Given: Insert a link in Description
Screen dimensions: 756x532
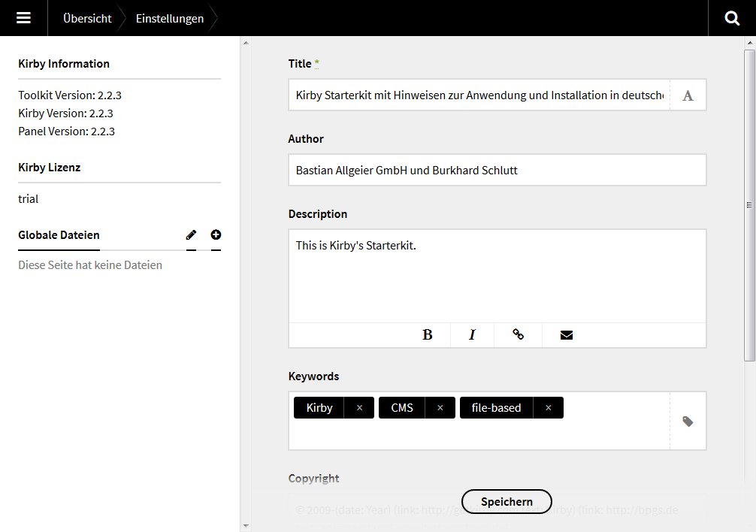Looking at the screenshot, I should point(518,335).
